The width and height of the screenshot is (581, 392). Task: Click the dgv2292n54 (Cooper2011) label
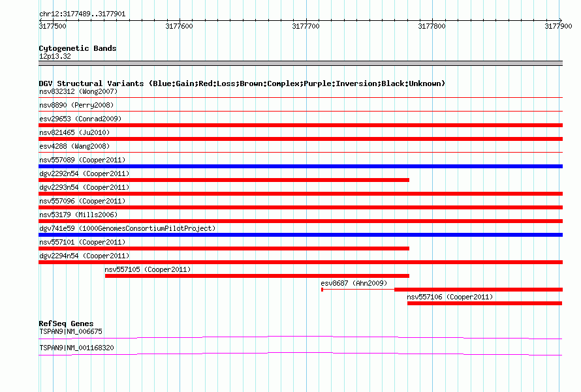pyautogui.click(x=84, y=173)
